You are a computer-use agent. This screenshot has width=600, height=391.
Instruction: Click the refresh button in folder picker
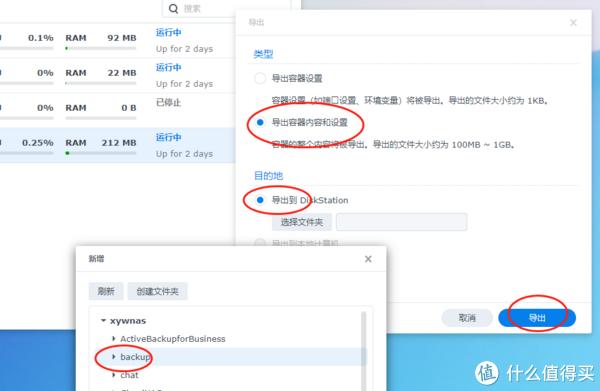[x=106, y=291]
